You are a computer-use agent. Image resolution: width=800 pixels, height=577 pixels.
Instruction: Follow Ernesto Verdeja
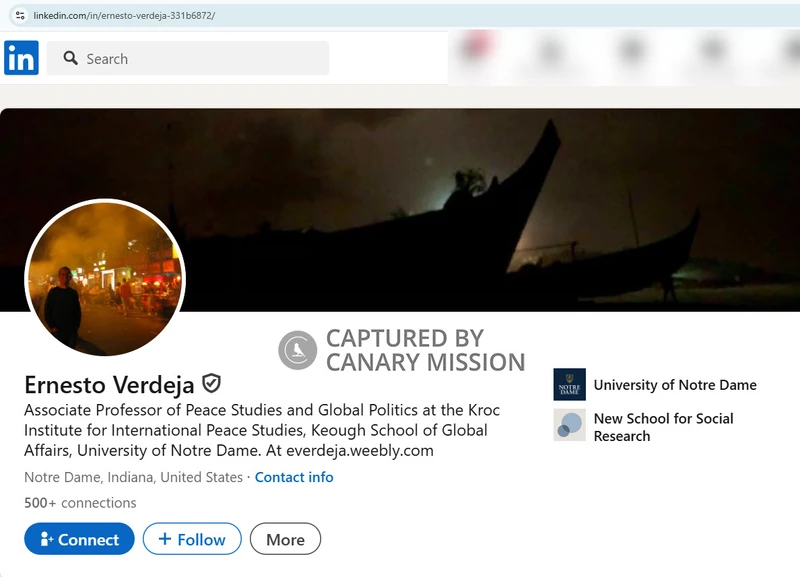click(x=192, y=539)
